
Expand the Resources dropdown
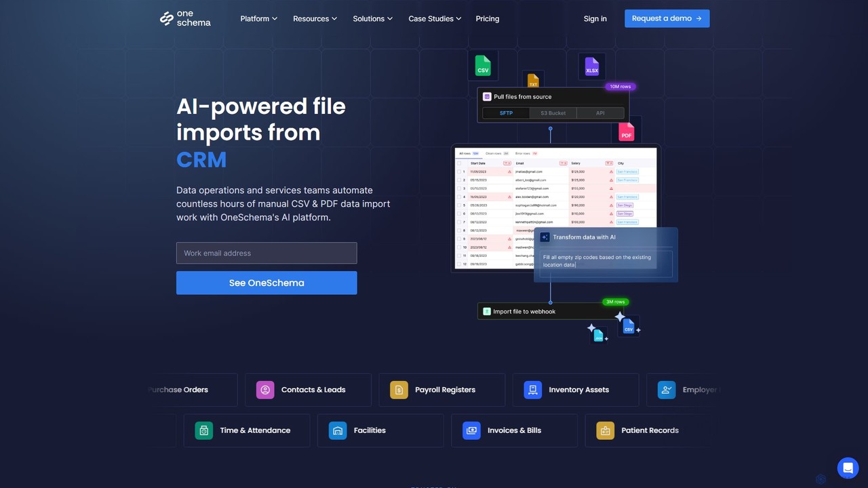(x=315, y=19)
